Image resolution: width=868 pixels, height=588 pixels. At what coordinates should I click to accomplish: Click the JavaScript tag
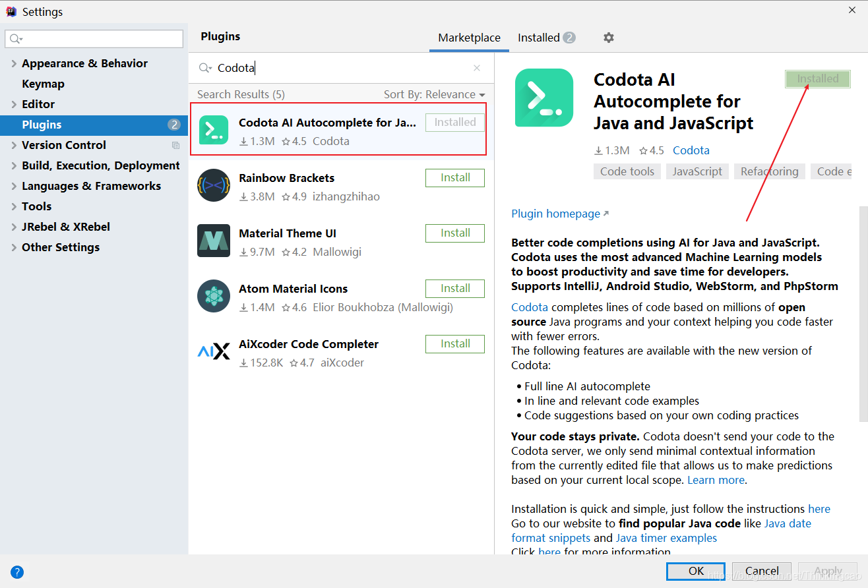pyautogui.click(x=697, y=171)
